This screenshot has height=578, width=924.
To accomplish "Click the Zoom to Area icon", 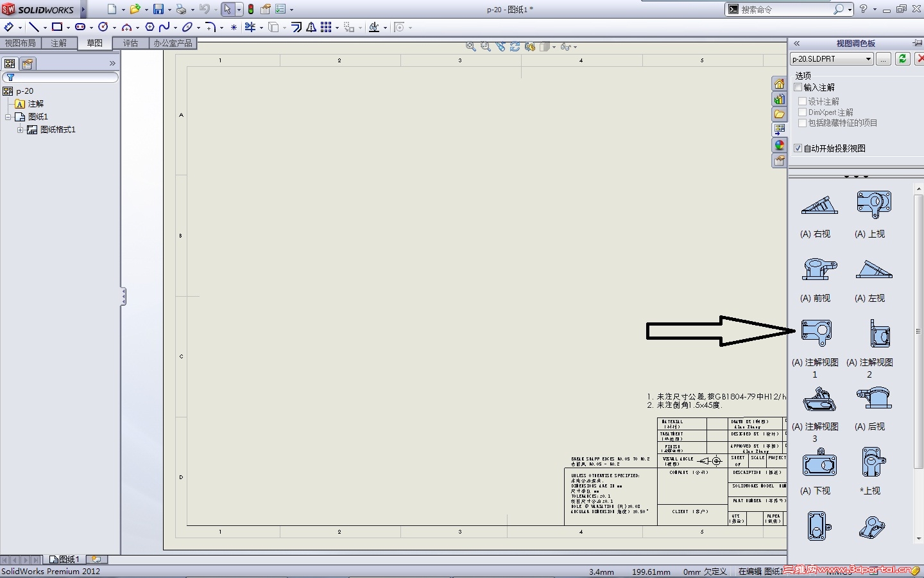I will pyautogui.click(x=486, y=47).
